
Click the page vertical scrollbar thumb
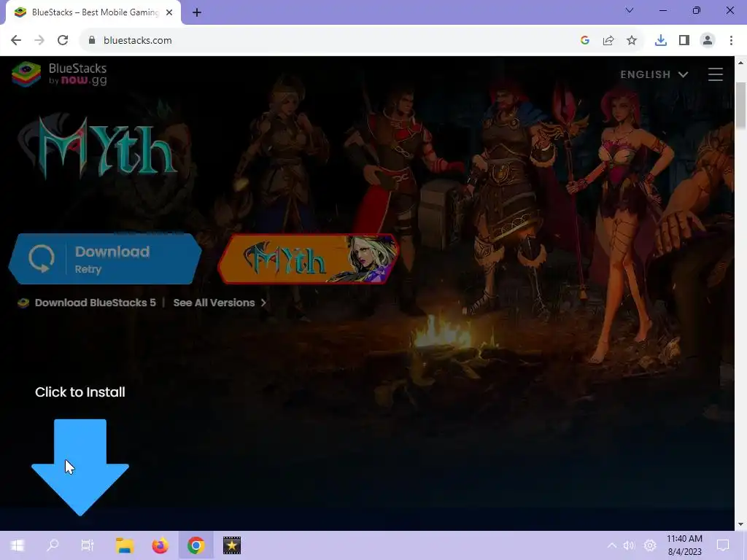point(741,105)
